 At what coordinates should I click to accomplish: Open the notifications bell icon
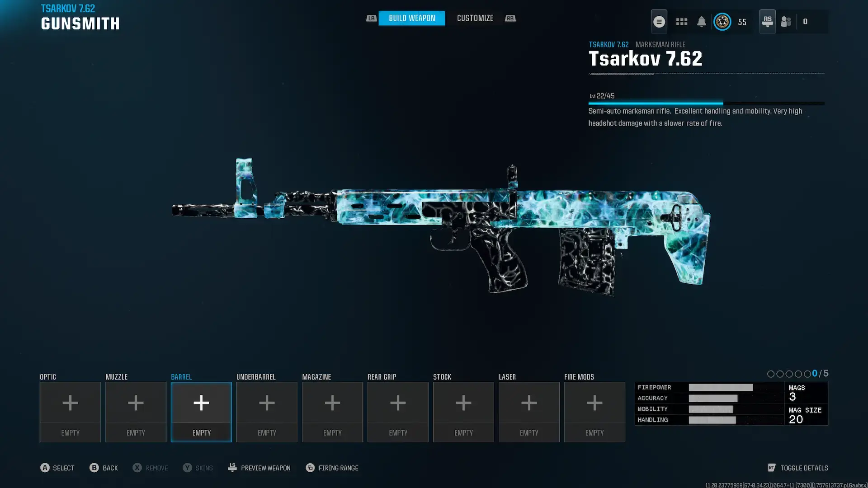click(701, 22)
